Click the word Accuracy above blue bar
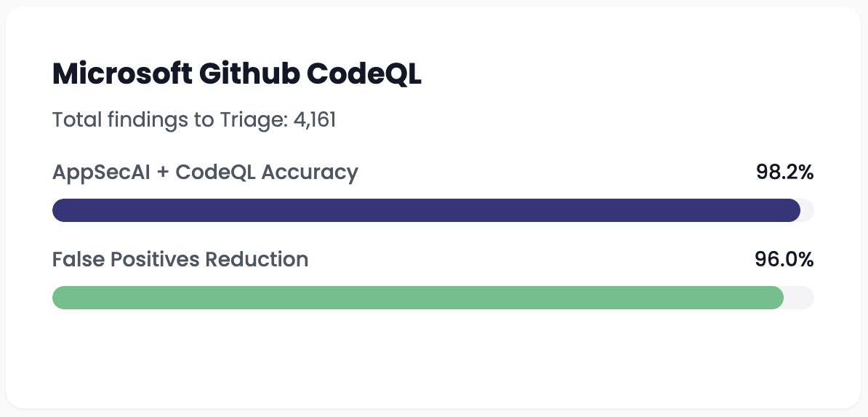 click(310, 172)
